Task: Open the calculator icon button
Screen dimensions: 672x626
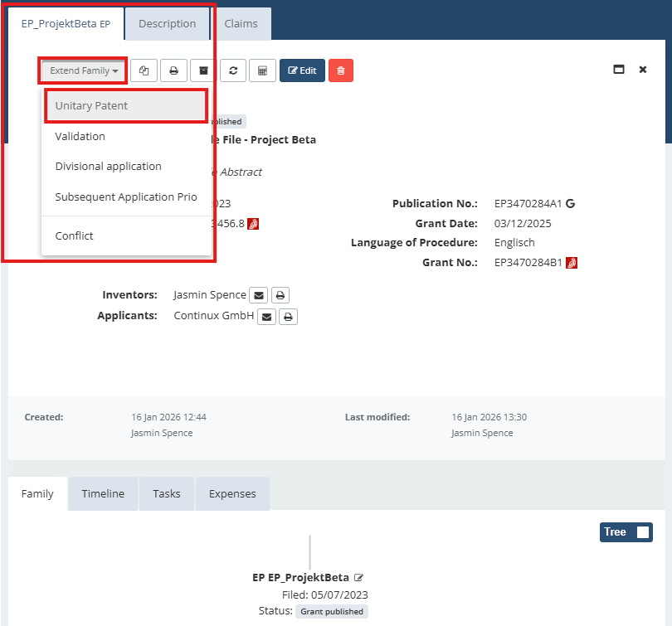Action: (x=262, y=70)
